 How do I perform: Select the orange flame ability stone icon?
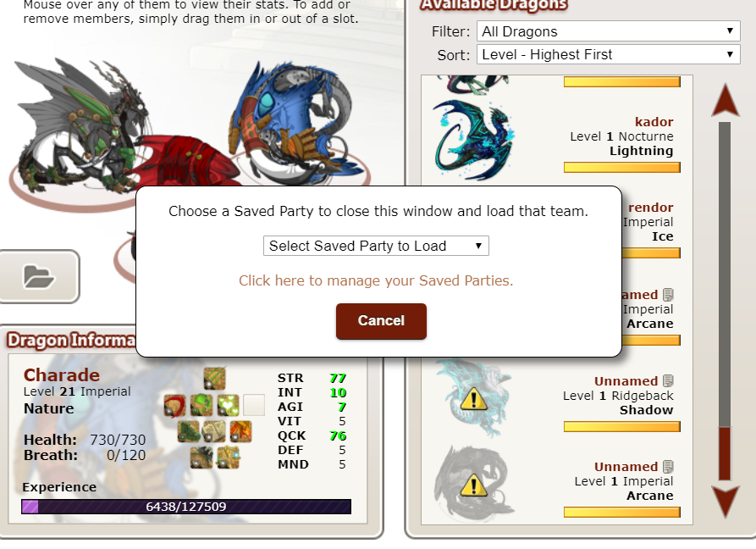[x=240, y=431]
